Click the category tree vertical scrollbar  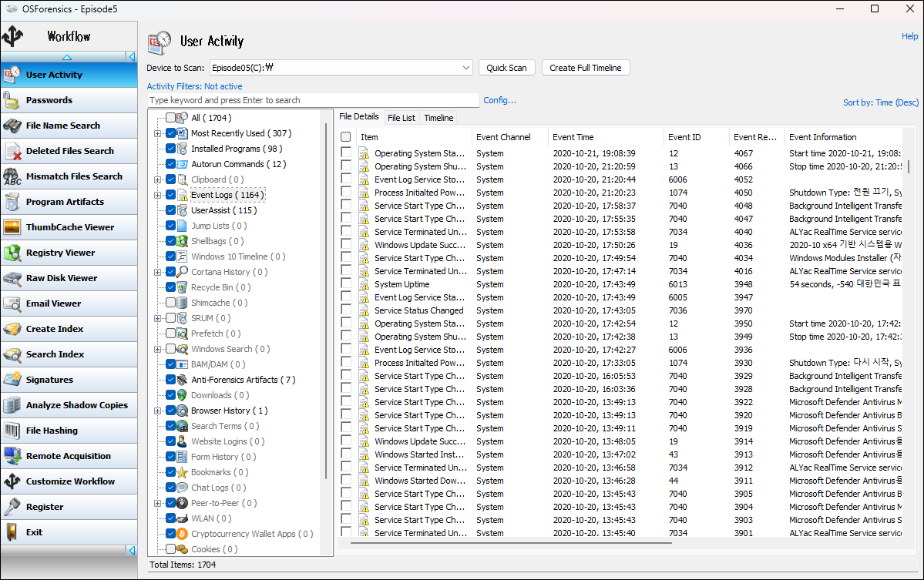(x=327, y=300)
